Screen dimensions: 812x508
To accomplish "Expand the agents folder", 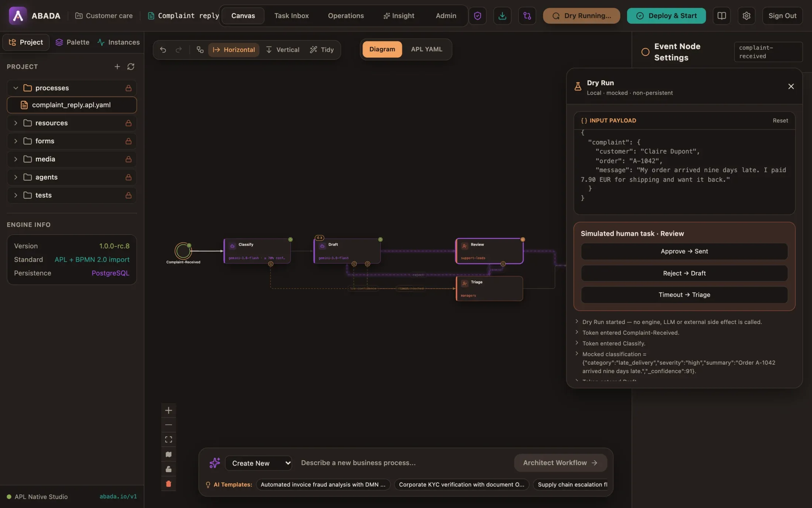I will click(16, 177).
